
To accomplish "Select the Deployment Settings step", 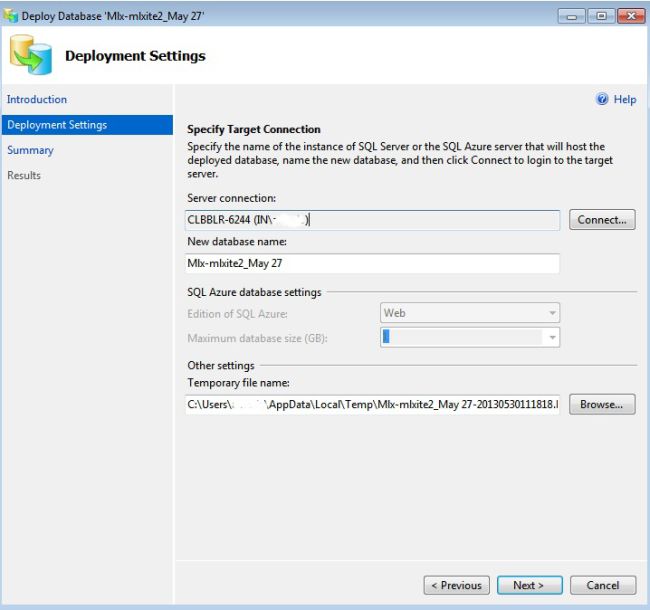I will coord(87,125).
